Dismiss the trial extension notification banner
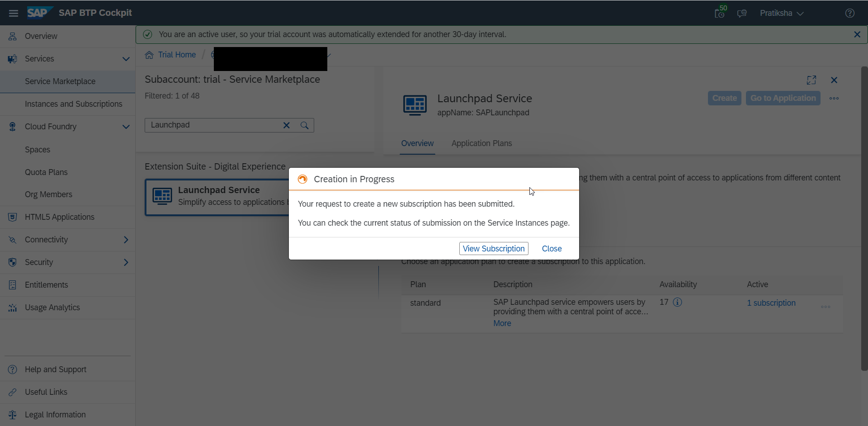The image size is (868, 426). tap(857, 34)
